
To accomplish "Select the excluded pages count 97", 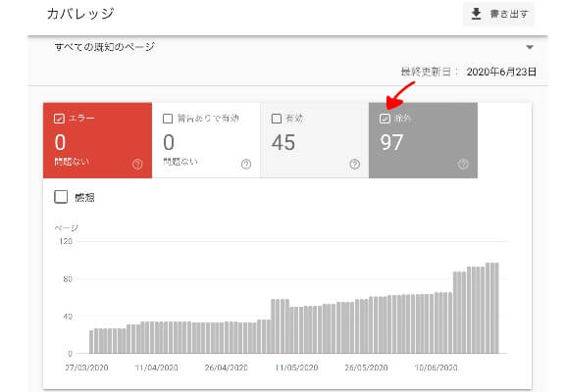I will click(x=391, y=142).
